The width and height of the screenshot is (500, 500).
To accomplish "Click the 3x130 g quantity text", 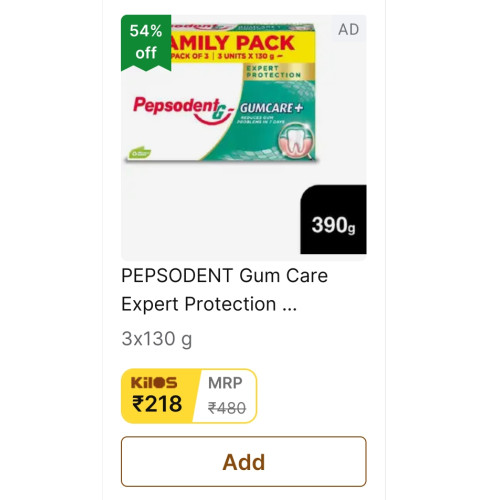I will click(x=157, y=339).
